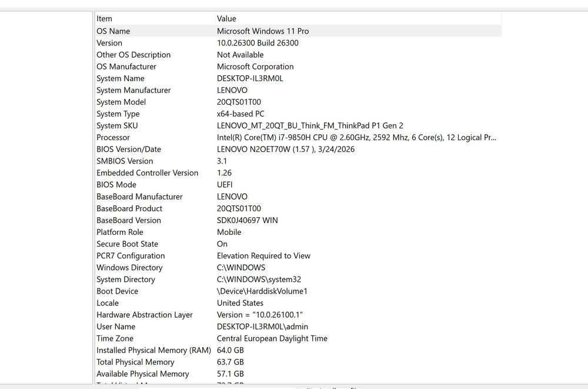Select the "Microsoft Corporation" value
Image resolution: width=588 pixels, height=389 pixels.
(255, 67)
